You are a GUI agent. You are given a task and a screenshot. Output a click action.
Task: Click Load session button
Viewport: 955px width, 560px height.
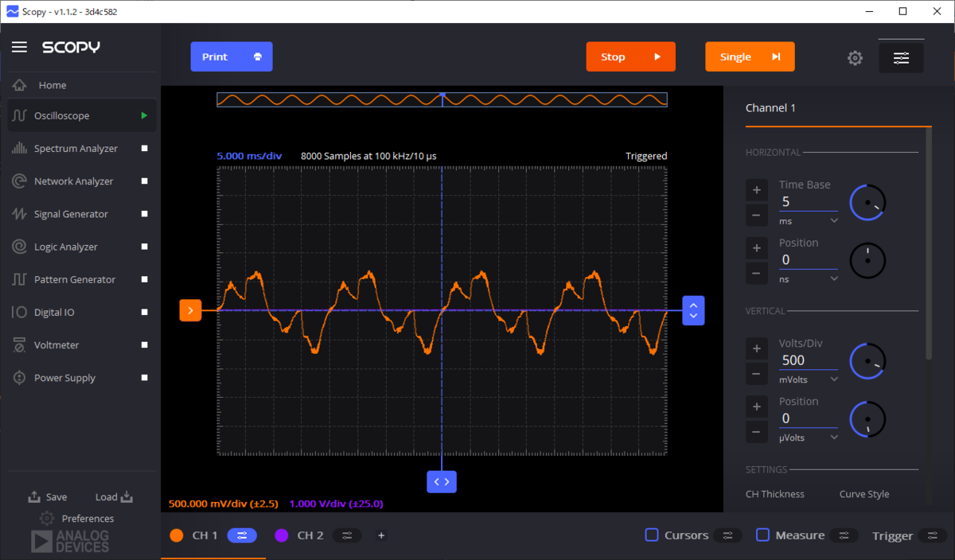pyautogui.click(x=114, y=497)
